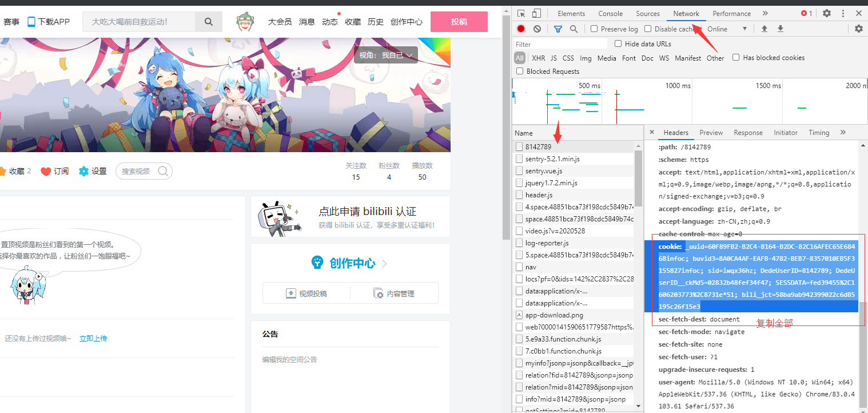868x413 pixels.
Task: Enable the Disable cache checkbox
Action: tap(648, 29)
